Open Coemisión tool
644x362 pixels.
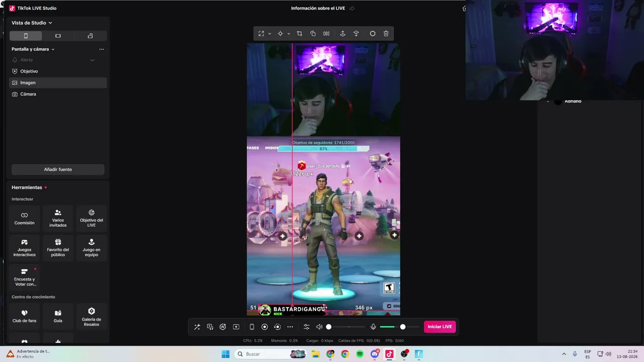[x=24, y=218]
